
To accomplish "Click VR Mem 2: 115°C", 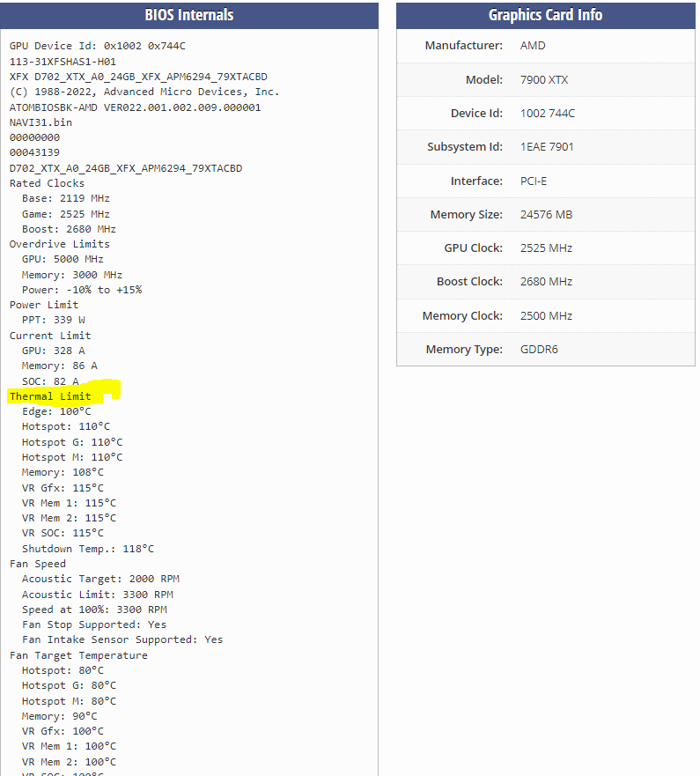I will 70,518.
